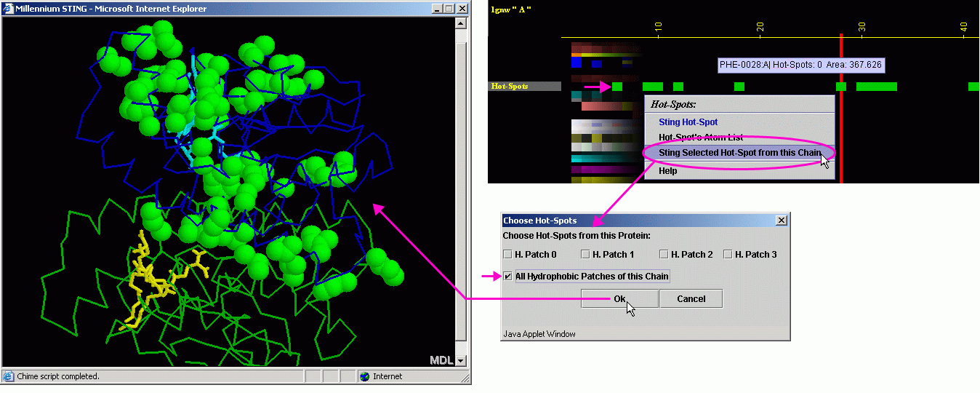Viewport: 980px width, 393px height.
Task: Check the H. Patch 1 checkbox
Action: point(585,255)
